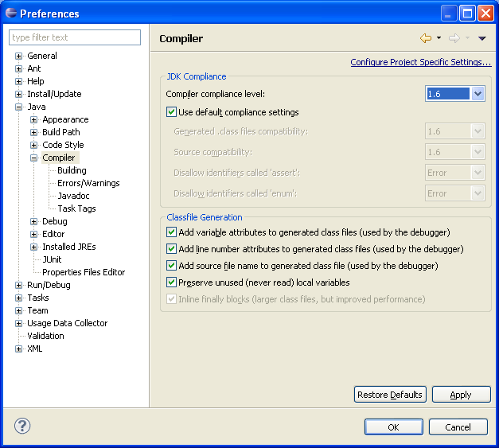
Task: Click the JDK Compliance group label
Action: [x=197, y=76]
